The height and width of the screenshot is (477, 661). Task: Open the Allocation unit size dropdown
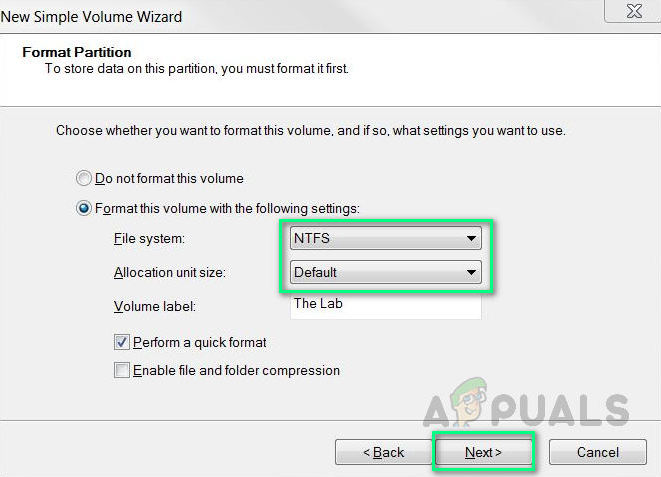[385, 272]
